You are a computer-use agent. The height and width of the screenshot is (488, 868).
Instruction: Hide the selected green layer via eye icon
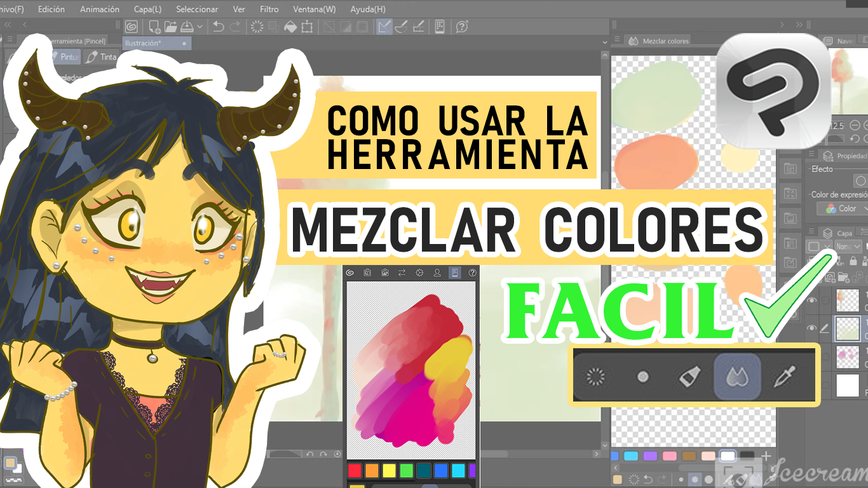pos(811,328)
